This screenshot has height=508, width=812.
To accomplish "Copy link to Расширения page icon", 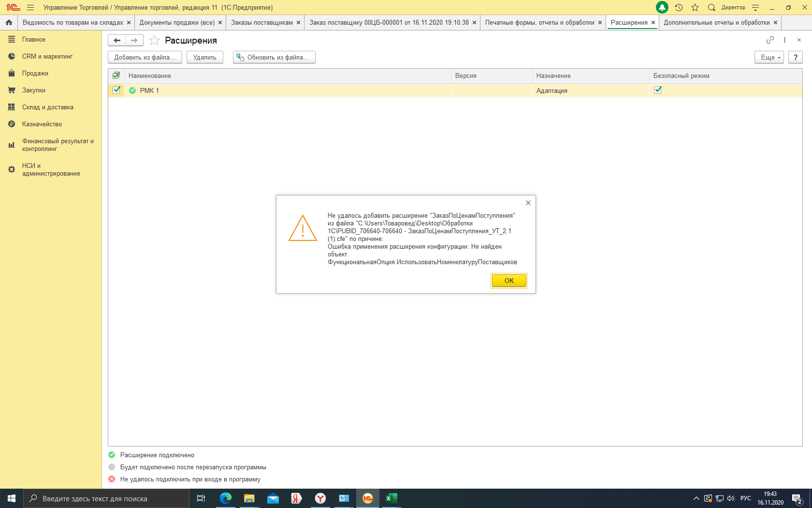I will pos(770,40).
